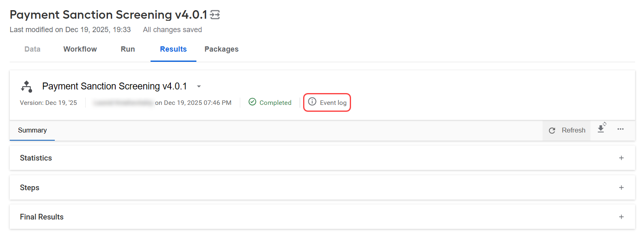This screenshot has width=644, height=239.
Task: Open the workflow version dropdown arrow
Action: pyautogui.click(x=199, y=87)
